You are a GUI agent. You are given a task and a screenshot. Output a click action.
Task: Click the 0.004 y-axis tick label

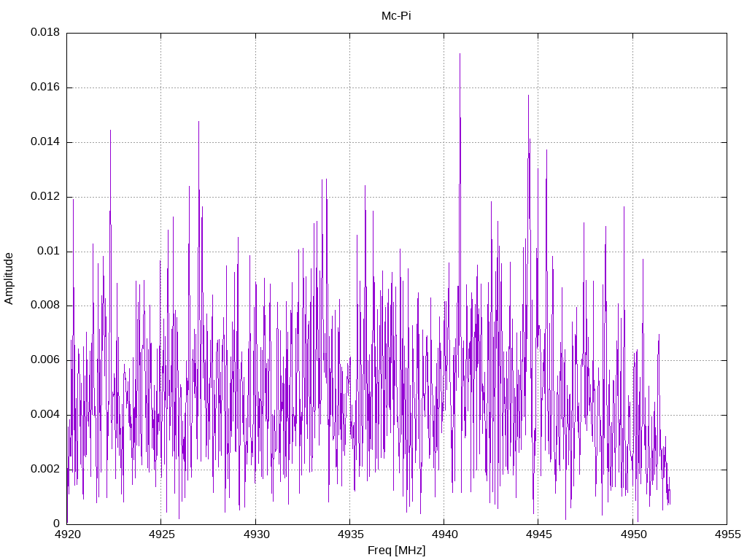click(x=45, y=415)
